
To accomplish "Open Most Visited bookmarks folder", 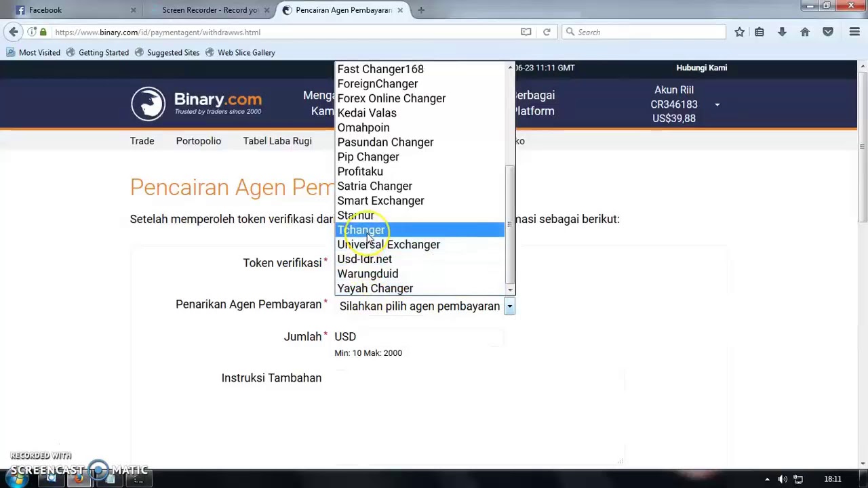I will pos(34,52).
